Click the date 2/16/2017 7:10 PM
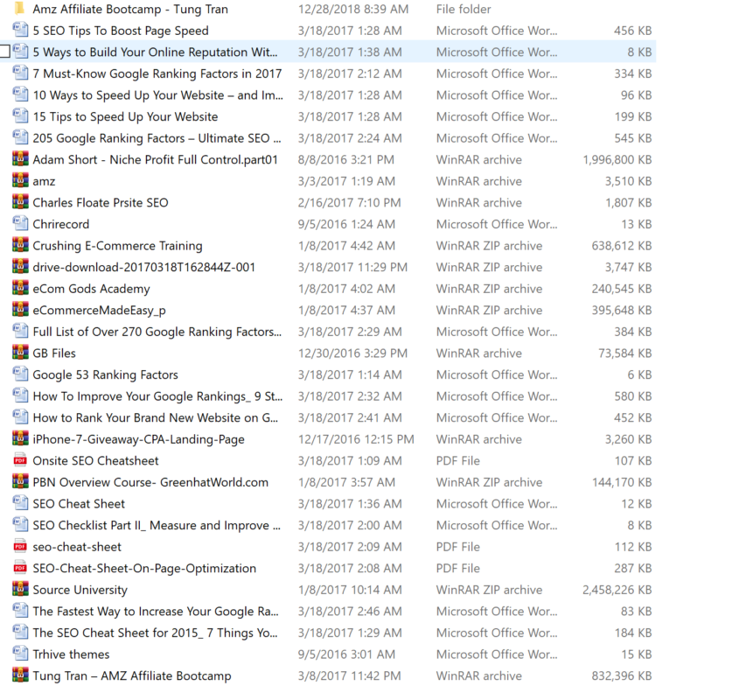This screenshot has width=732, height=700. coord(349,202)
